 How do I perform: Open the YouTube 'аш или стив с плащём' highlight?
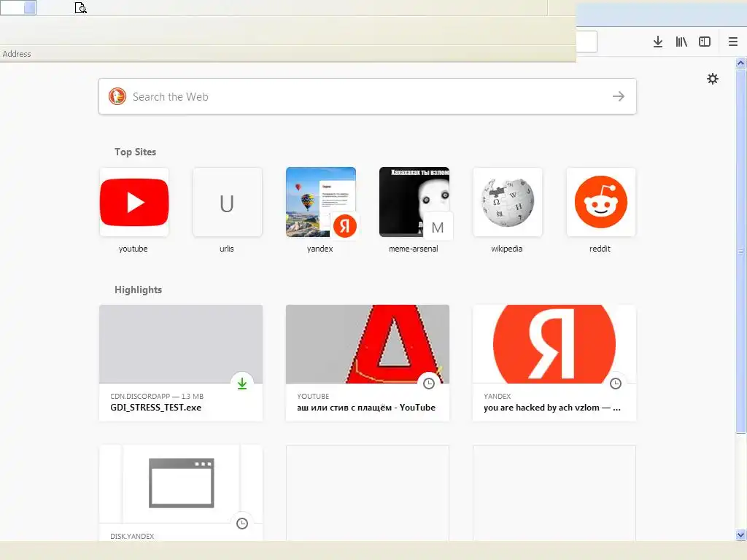[x=368, y=363]
